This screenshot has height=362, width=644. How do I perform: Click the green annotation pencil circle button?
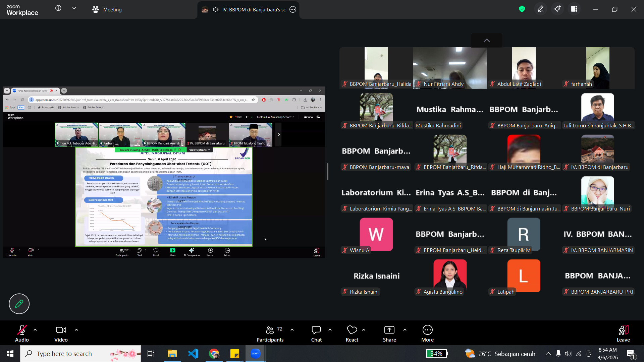point(19,304)
